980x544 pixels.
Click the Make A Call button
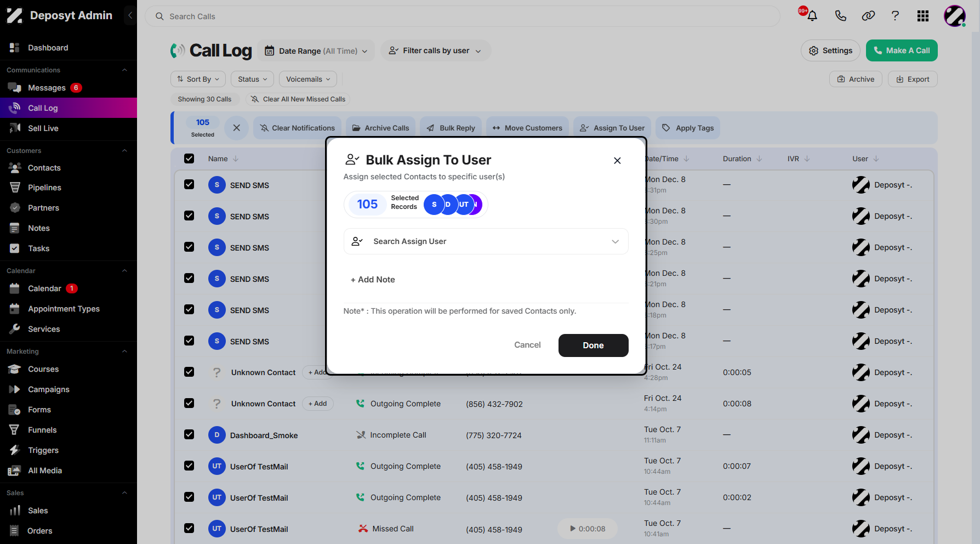902,50
